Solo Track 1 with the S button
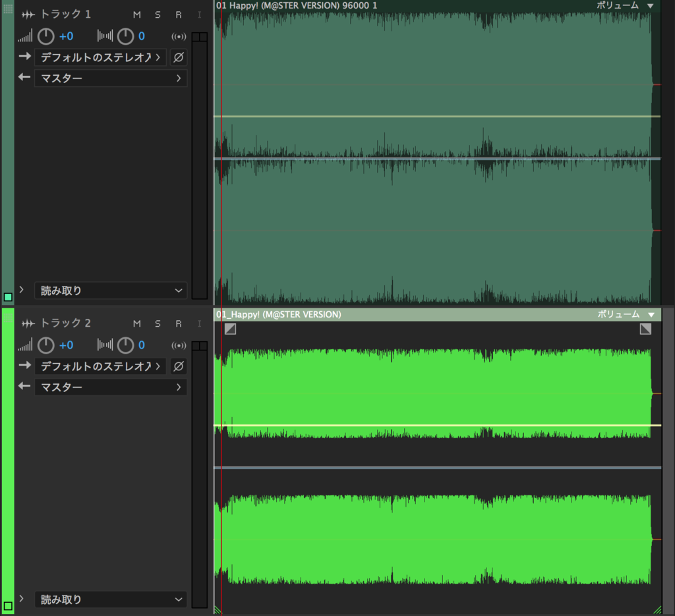The width and height of the screenshot is (675, 616). [x=158, y=14]
